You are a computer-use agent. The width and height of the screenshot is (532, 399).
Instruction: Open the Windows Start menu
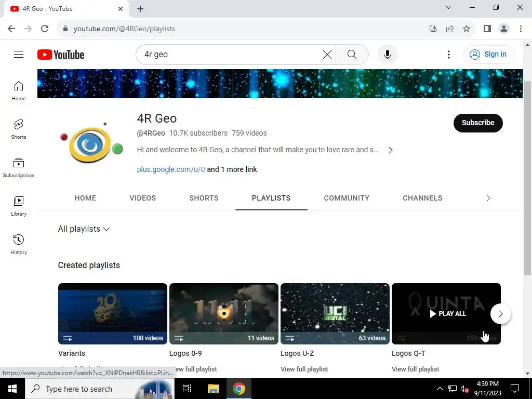(12, 389)
